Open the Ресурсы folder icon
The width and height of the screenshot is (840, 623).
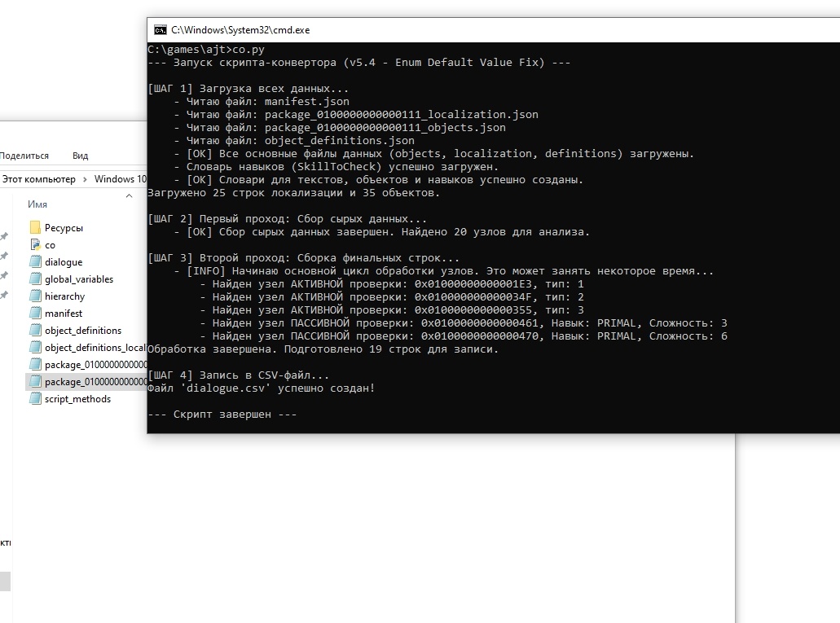[35, 228]
